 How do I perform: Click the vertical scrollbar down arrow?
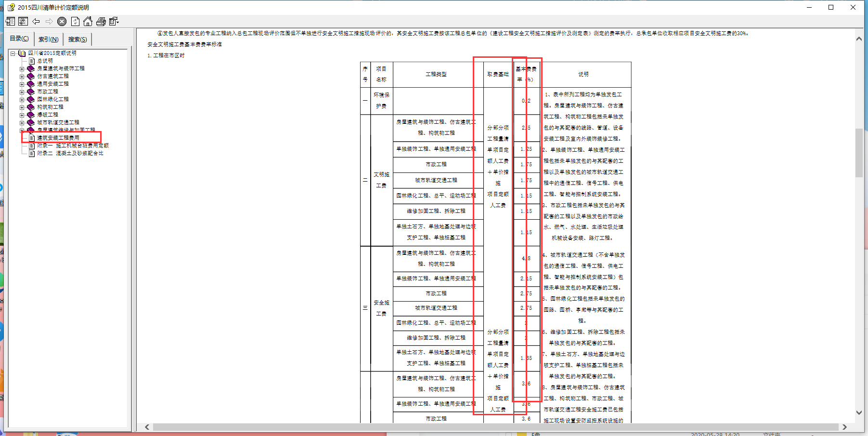click(859, 412)
